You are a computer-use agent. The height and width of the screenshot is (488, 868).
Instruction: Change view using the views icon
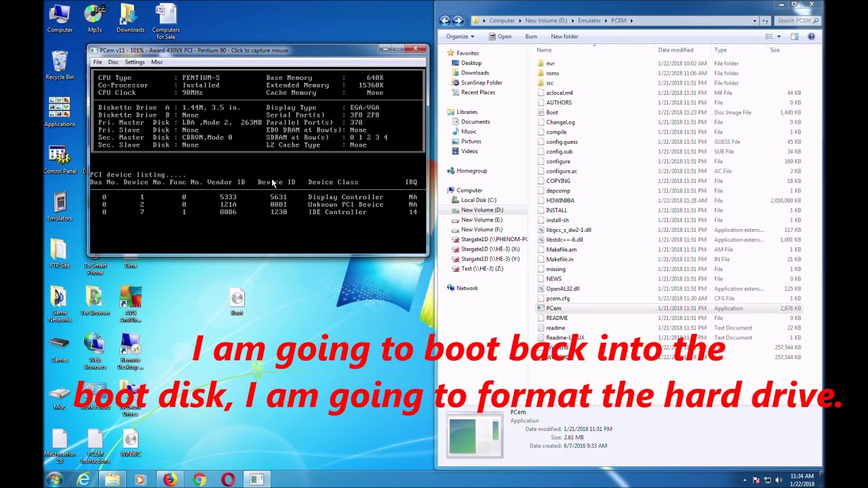click(x=769, y=37)
